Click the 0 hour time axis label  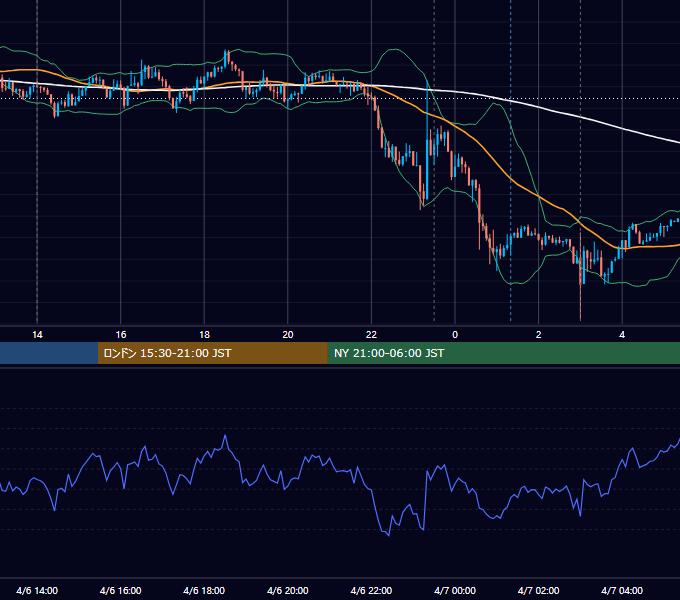pos(455,335)
